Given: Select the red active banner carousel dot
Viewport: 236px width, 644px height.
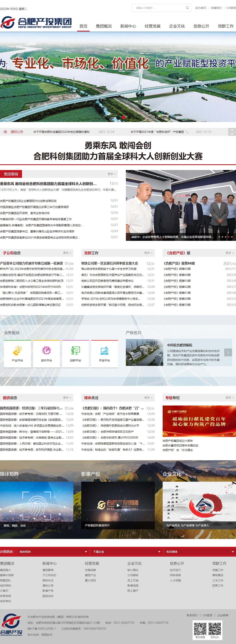Looking at the screenshot, I should point(124,117).
